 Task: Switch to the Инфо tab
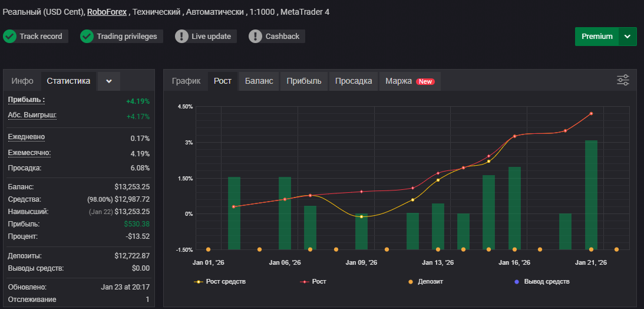(22, 81)
